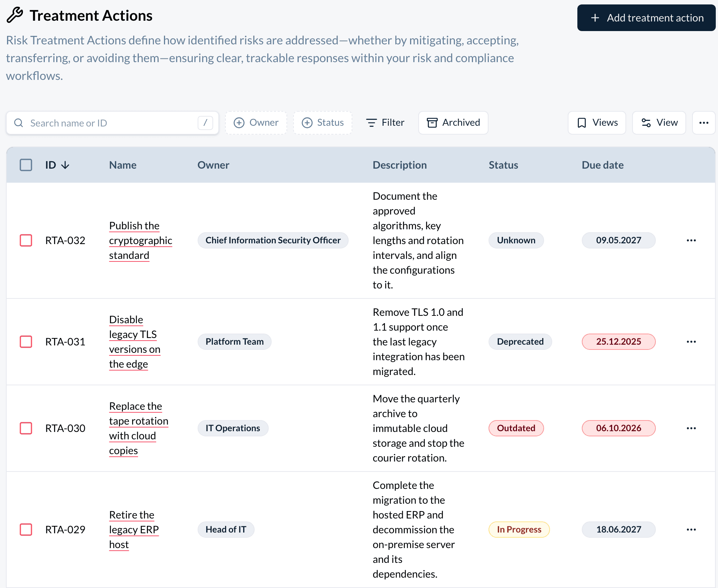The height and width of the screenshot is (588, 718).
Task: Click the Deprecated status badge
Action: coord(520,342)
